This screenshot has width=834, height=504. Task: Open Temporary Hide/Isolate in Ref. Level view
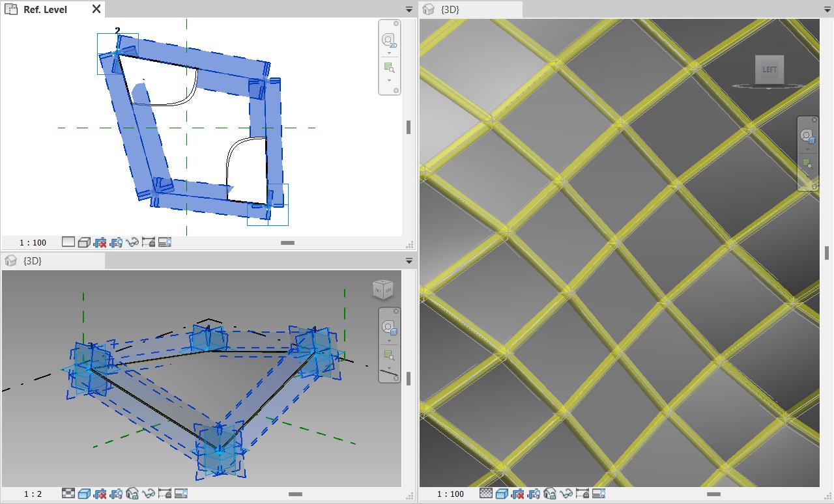click(x=132, y=242)
